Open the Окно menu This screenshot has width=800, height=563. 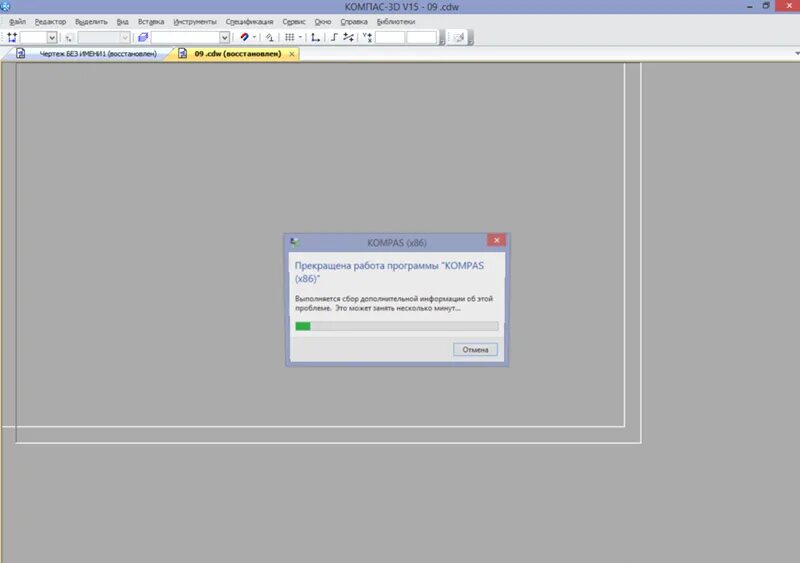click(x=322, y=22)
